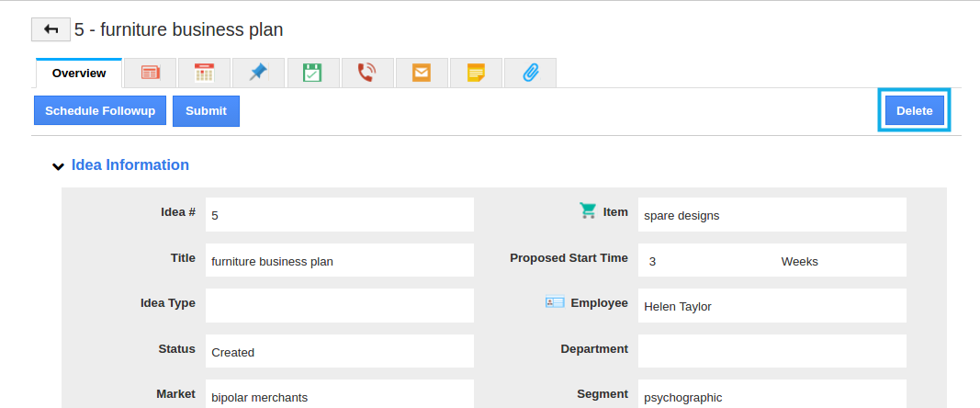Collapse the Idea Information section
This screenshot has width=980, height=408.
pos(58,165)
